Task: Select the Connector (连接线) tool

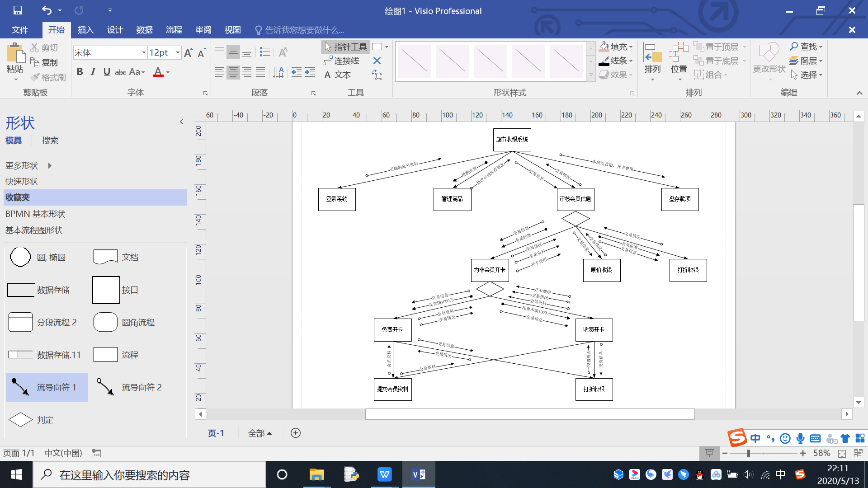Action: [x=341, y=61]
